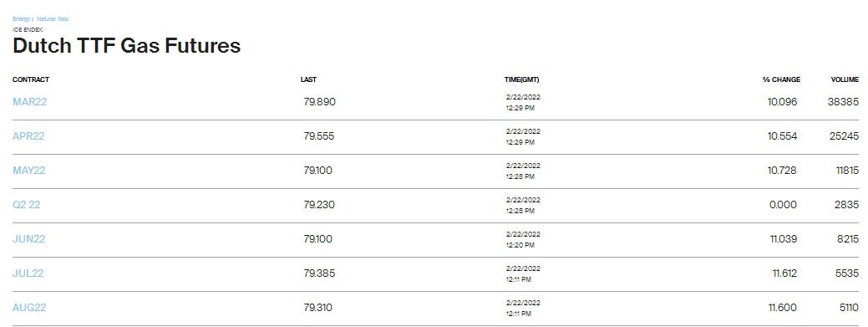This screenshot has height=327, width=868.
Task: Open the MAR22 contract link
Action: pyautogui.click(x=30, y=102)
